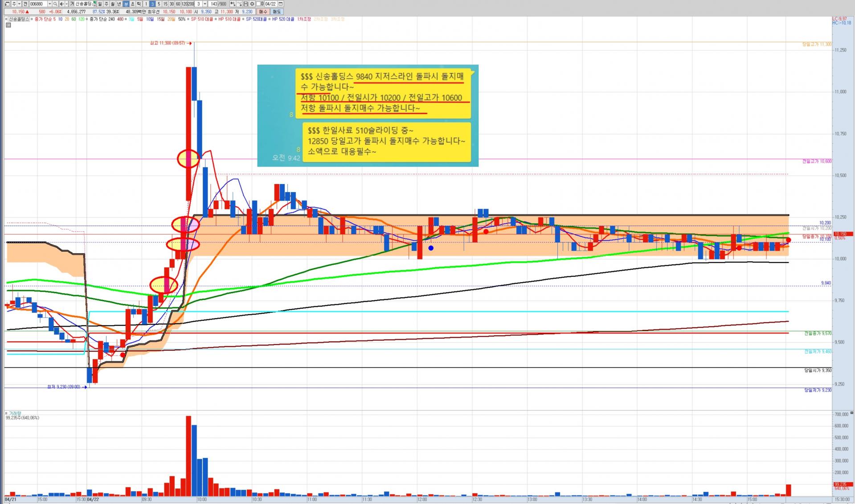Click the bar count field showing 143
Viewport: 855px width, 504px height.
click(214, 4)
